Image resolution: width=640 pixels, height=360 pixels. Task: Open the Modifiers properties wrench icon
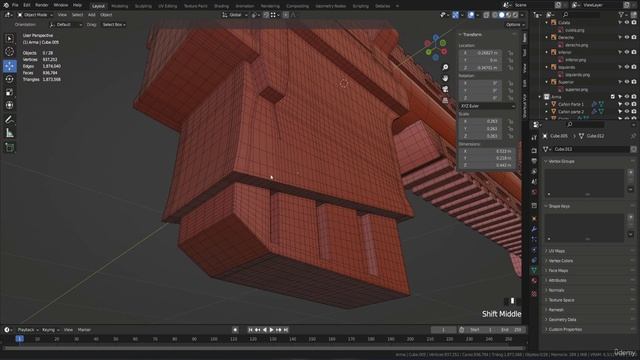click(534, 229)
